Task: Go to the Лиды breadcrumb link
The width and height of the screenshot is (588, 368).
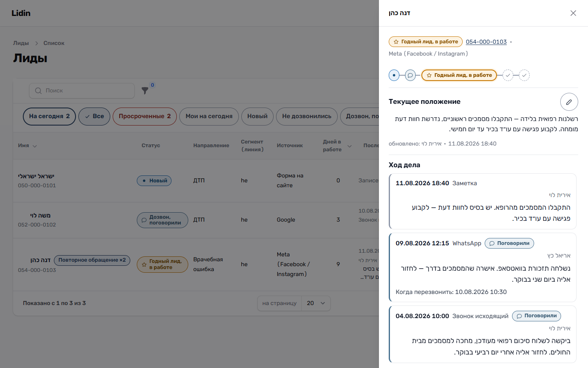Action: click(21, 43)
